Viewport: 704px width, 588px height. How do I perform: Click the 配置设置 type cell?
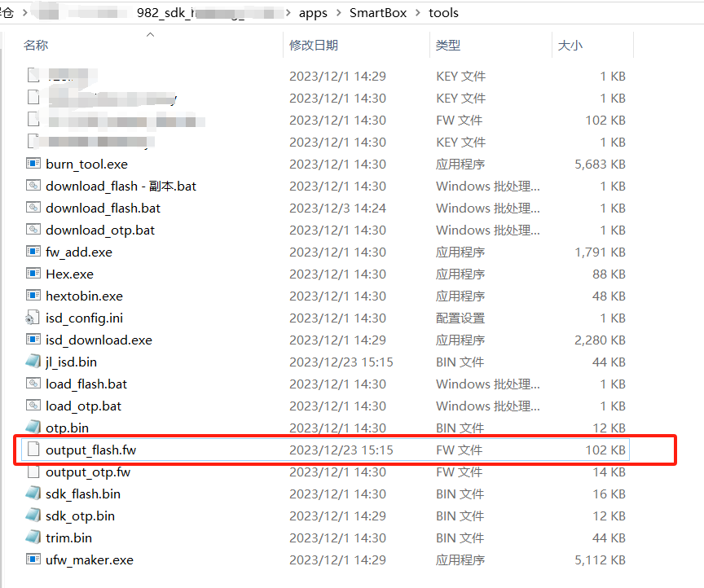460,318
